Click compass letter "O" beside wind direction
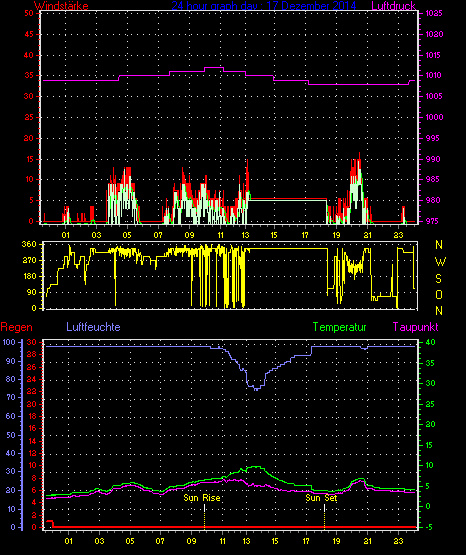Image resolution: width=466 pixels, height=555 pixels. pos(439,294)
